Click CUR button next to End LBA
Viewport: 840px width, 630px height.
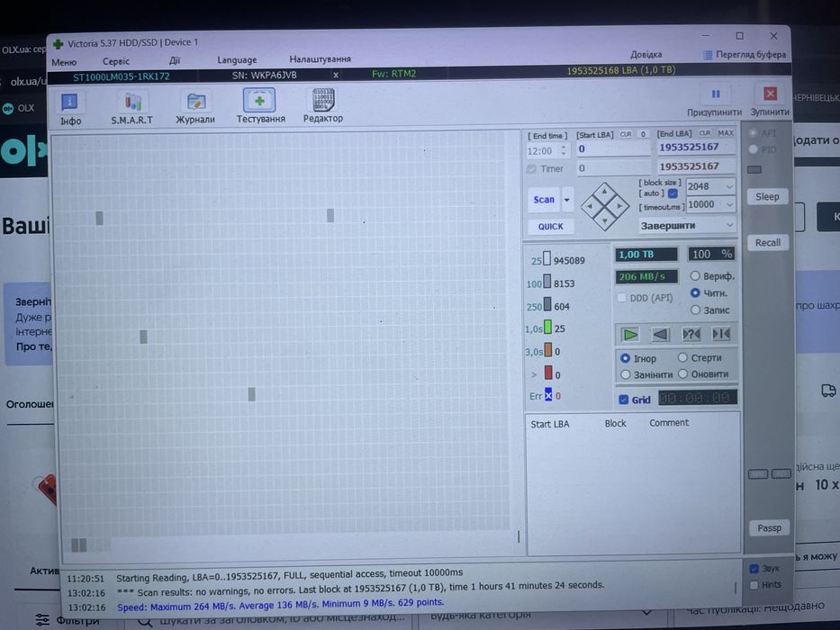(704, 133)
